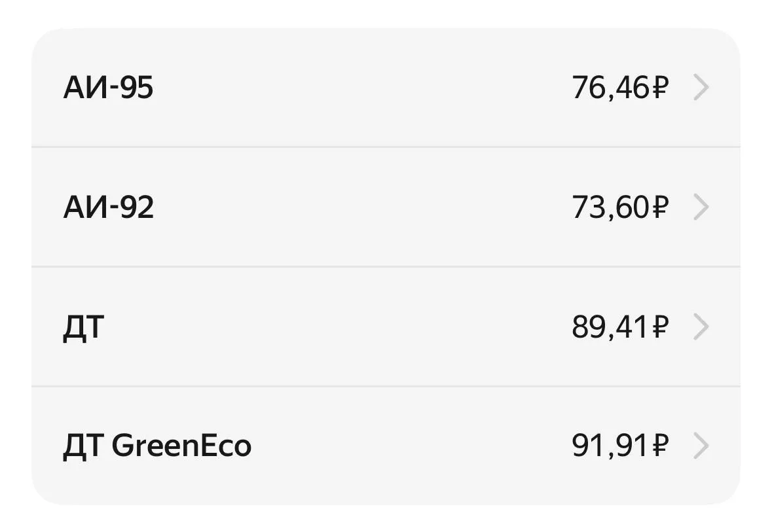The height and width of the screenshot is (532, 772).
Task: Click empty middle area of АИ-92 row
Action: (x=362, y=207)
